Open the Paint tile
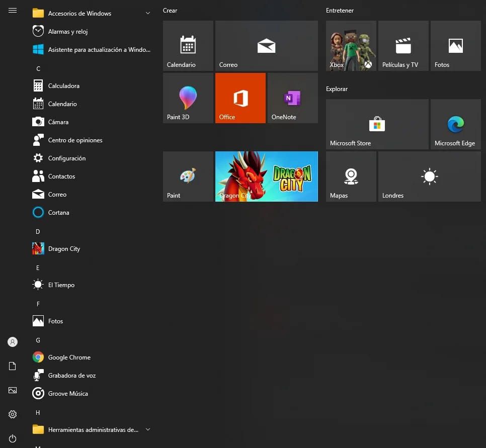This screenshot has height=448, width=486. pyautogui.click(x=188, y=176)
